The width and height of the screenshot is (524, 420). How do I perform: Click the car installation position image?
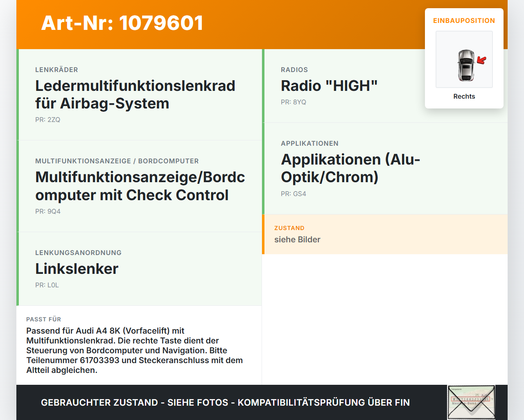point(464,59)
